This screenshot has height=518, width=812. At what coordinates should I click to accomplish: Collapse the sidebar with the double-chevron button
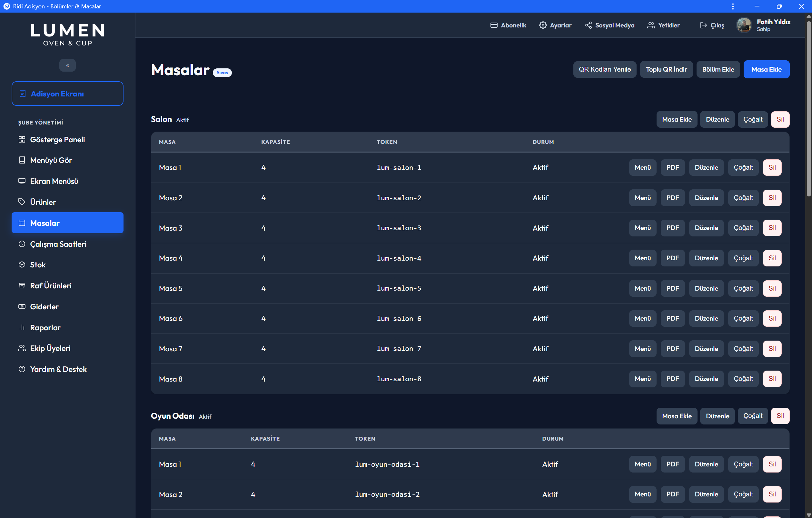67,65
